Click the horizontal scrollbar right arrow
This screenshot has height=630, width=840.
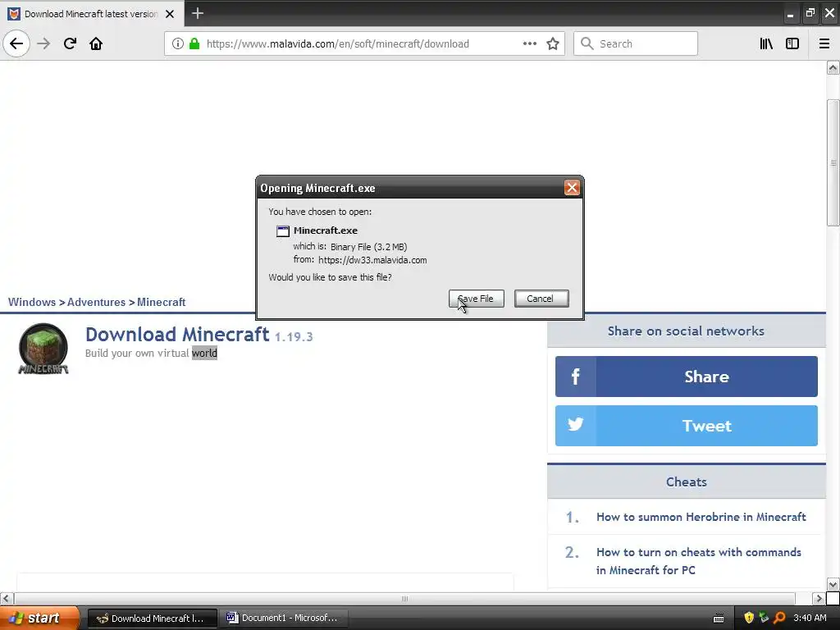[818, 598]
